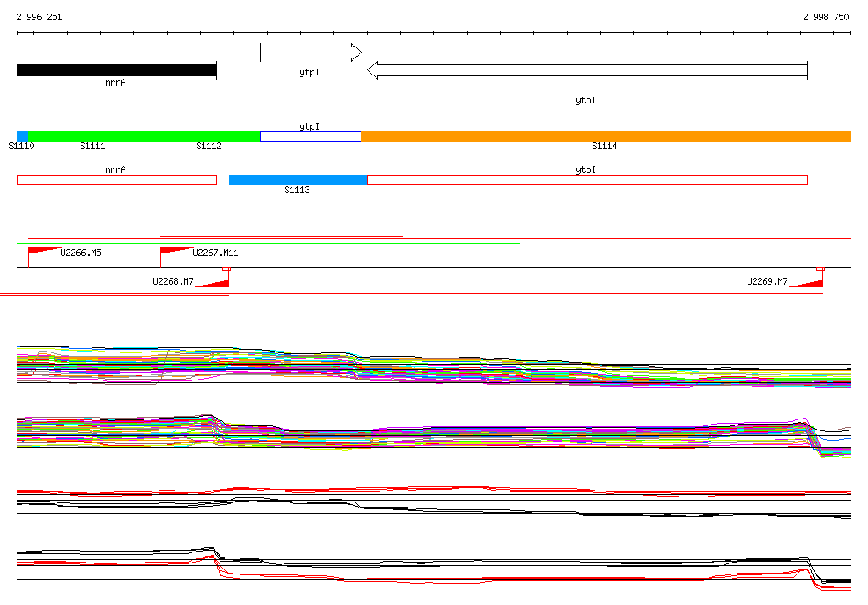The image size is (868, 605).
Task: Click the S1111 label
Action: (92, 146)
